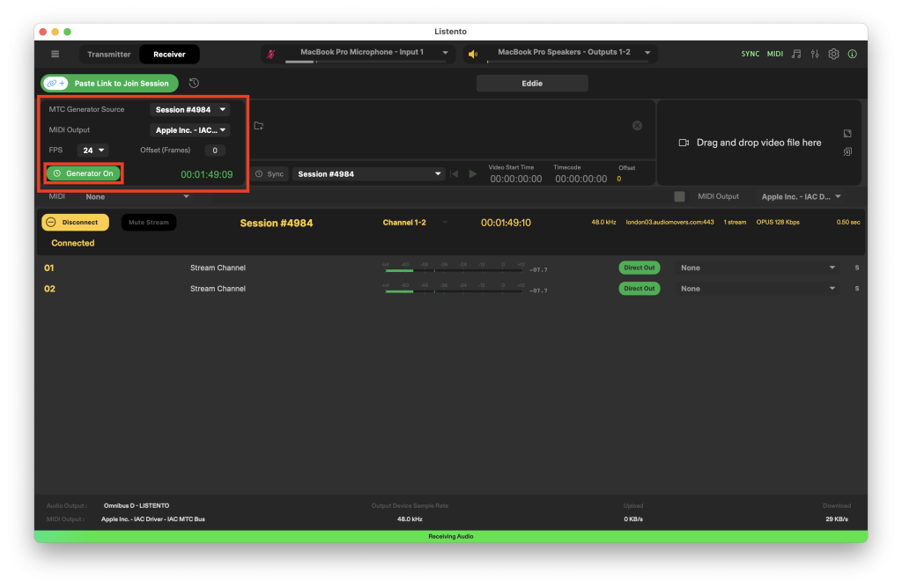Change the FPS 24 dropdown
This screenshot has height=588, width=902.
92,151
